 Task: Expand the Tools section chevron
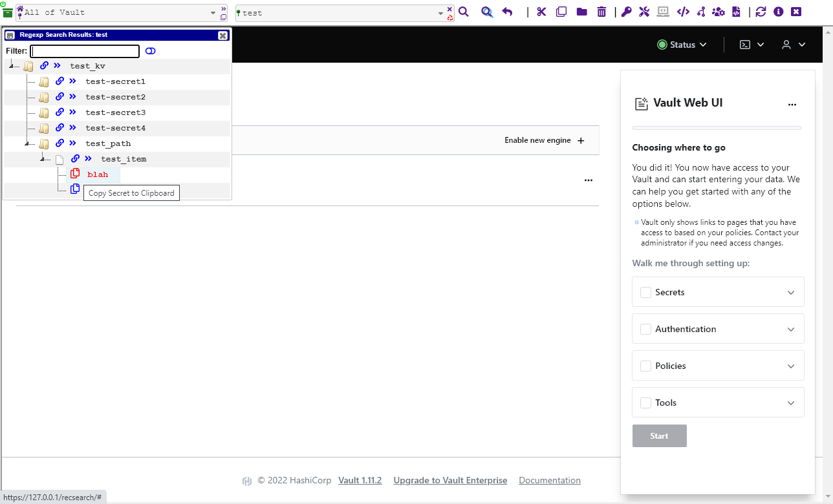coord(790,403)
